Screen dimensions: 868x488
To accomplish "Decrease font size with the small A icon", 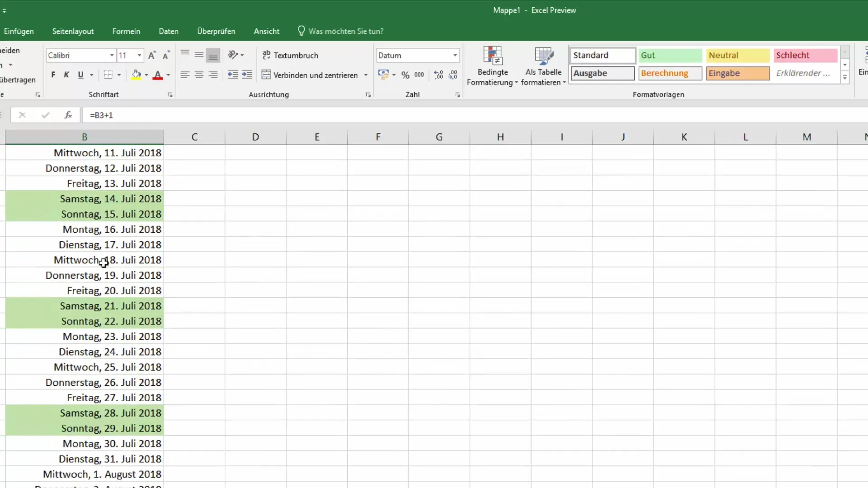I will pyautogui.click(x=166, y=55).
